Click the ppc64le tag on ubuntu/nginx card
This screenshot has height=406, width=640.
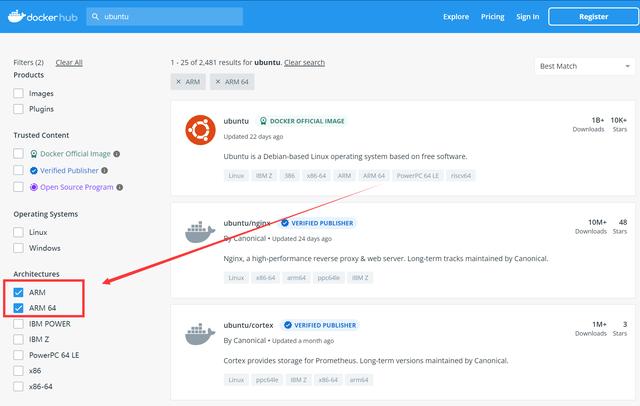tap(329, 278)
